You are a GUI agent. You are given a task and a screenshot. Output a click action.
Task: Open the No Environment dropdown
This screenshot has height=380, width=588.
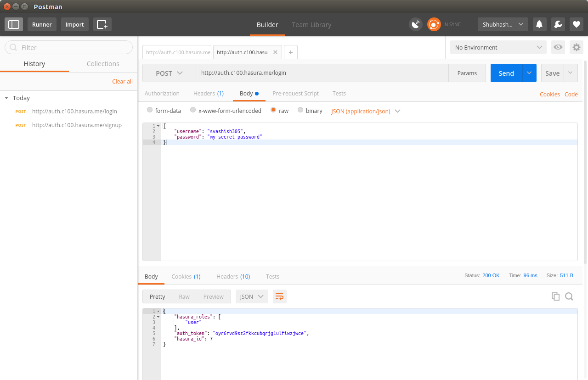tap(498, 47)
